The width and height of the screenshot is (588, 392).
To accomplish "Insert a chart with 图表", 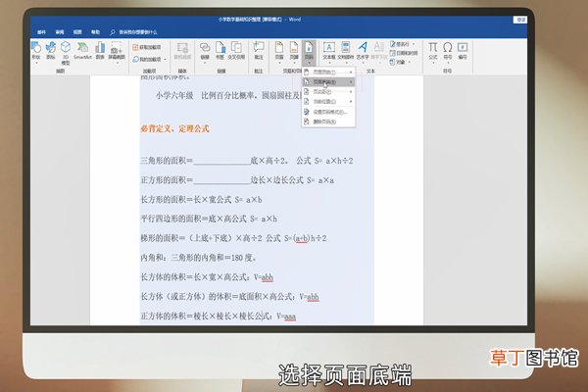I will (x=100, y=51).
